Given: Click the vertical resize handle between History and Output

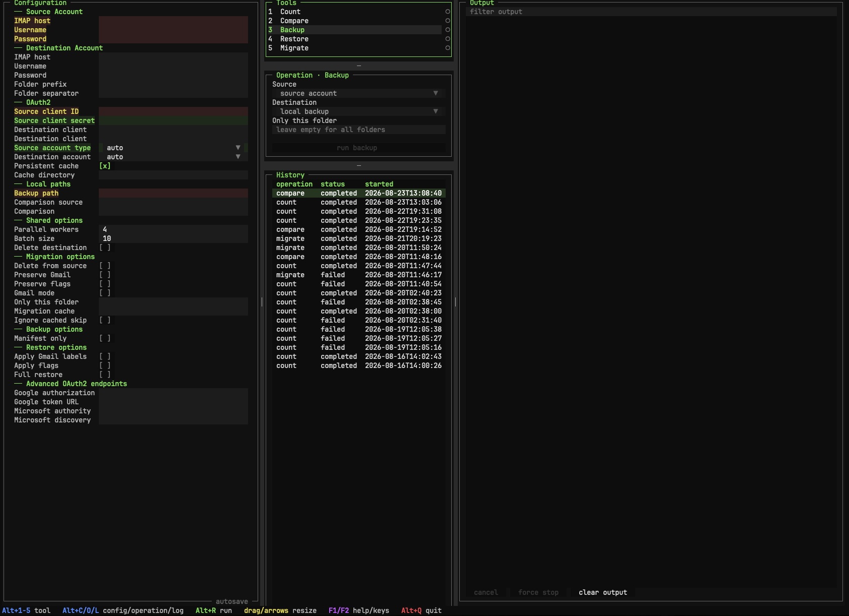Looking at the screenshot, I should [x=455, y=302].
